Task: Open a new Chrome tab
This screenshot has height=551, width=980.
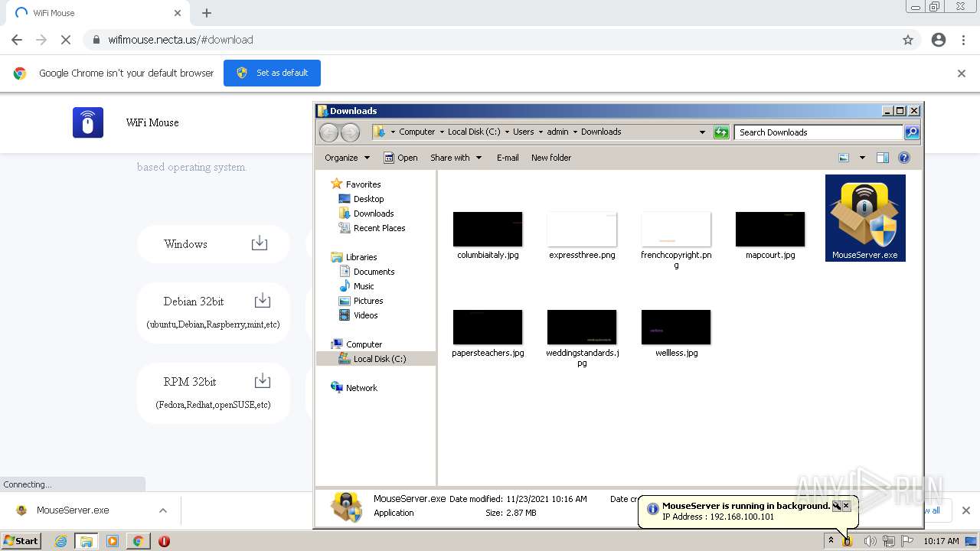Action: [x=207, y=13]
